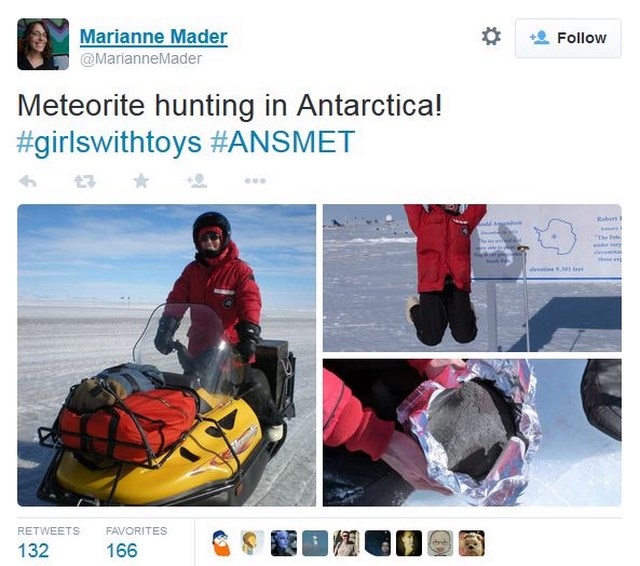The height and width of the screenshot is (566, 640).
Task: Click the @MarianneMader handle
Action: tap(141, 59)
